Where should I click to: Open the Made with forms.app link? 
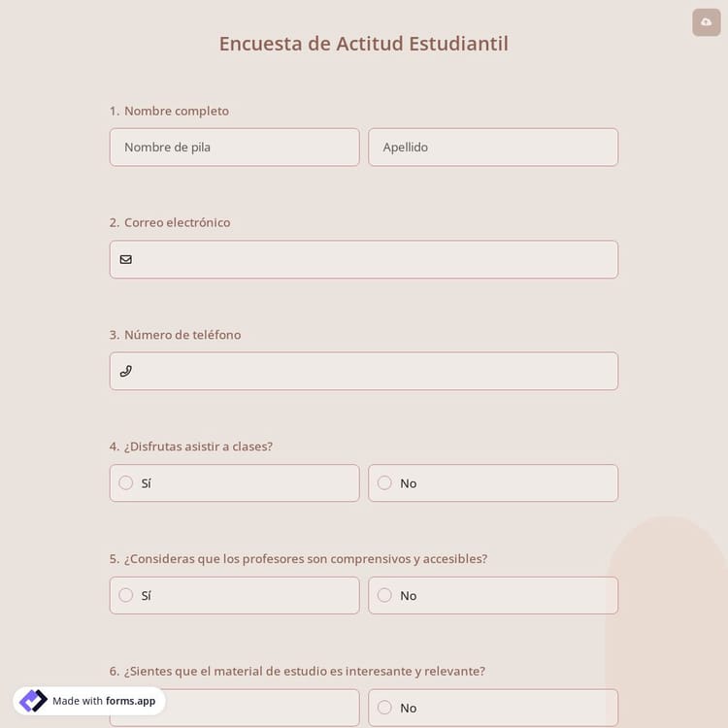tap(103, 701)
